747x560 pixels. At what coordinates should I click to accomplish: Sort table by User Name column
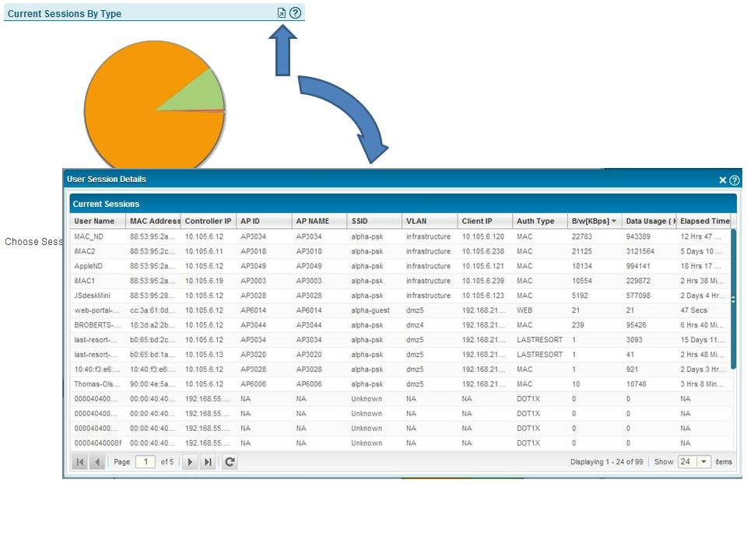pyautogui.click(x=95, y=221)
